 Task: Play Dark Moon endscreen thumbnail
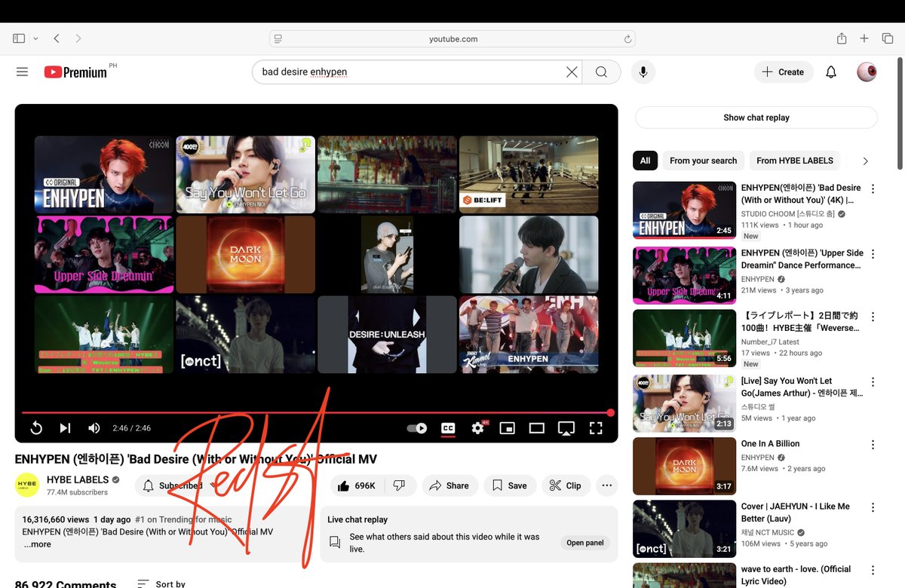point(245,255)
